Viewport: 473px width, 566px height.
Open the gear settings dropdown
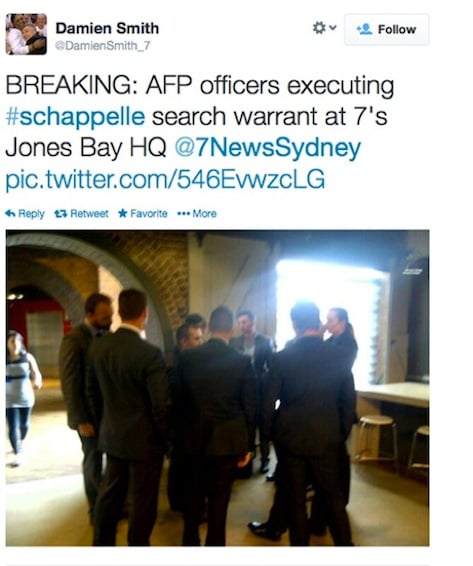(x=324, y=28)
